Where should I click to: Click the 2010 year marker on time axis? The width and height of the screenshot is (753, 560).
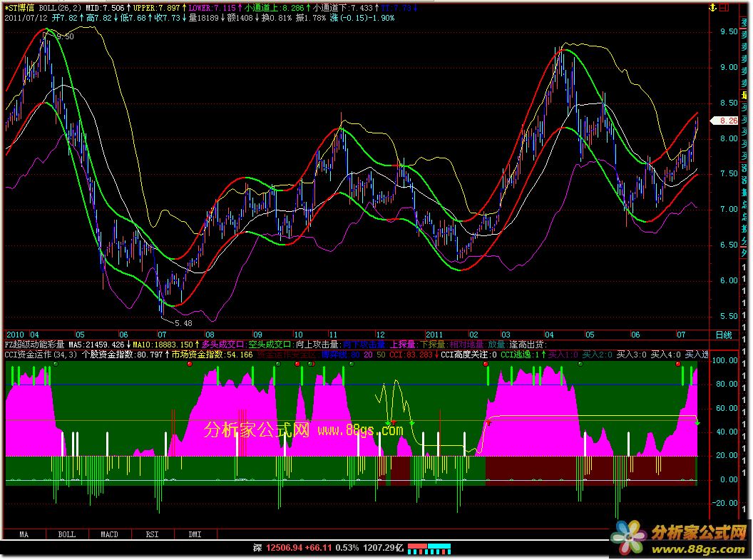click(15, 335)
